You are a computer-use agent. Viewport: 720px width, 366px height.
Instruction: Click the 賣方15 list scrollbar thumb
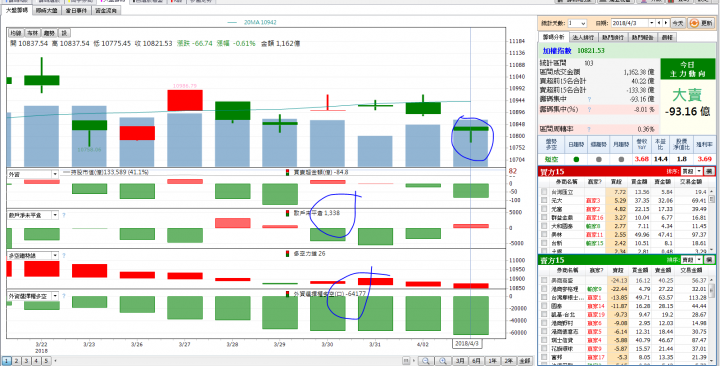[712, 290]
